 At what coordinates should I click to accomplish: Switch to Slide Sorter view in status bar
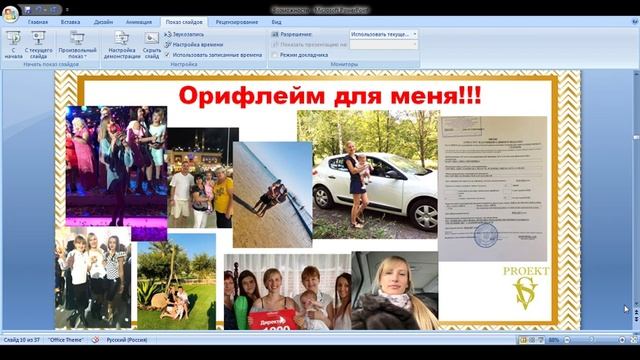point(532,340)
